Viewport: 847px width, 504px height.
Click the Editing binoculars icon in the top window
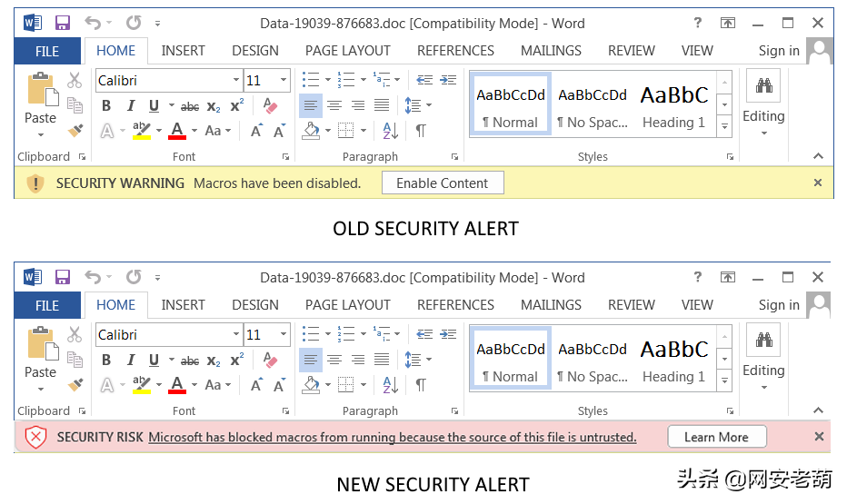click(763, 85)
